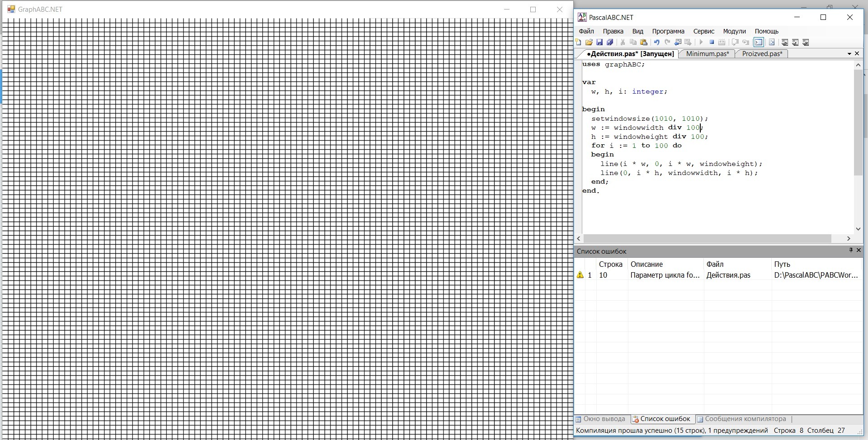868x440 pixels.
Task: Switch to the Minimum.pas tab
Action: pyautogui.click(x=707, y=54)
